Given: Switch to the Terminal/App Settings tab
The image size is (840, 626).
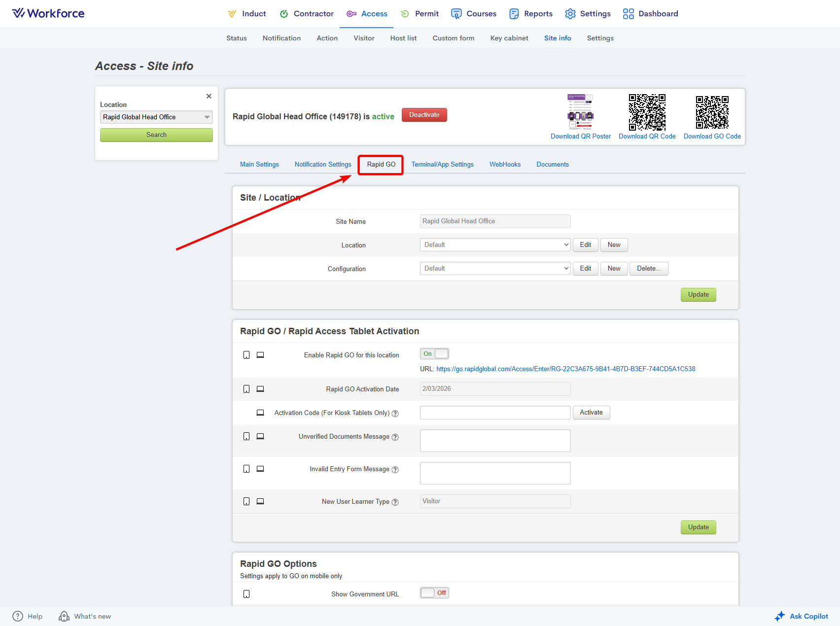Looking at the screenshot, I should point(442,165).
